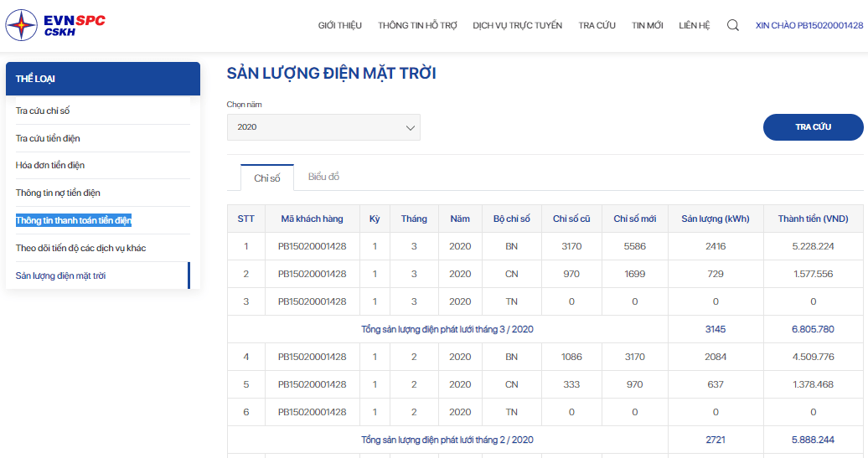Expand the year dropdown showing 2020
Screen dimensions: 868x458
coord(323,127)
